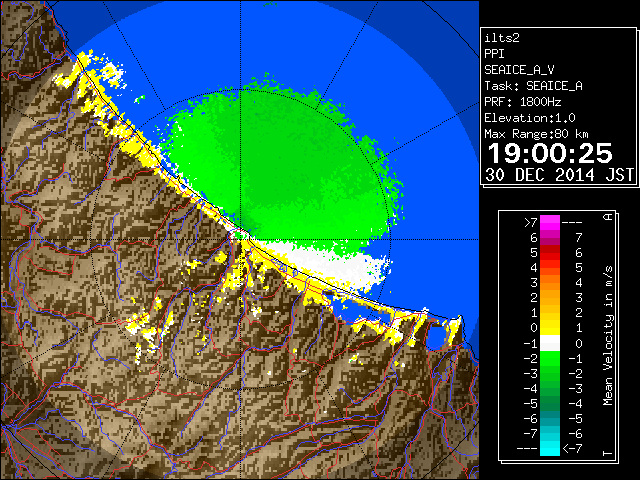Select the 'Elevation:1.0' value

pos(530,118)
